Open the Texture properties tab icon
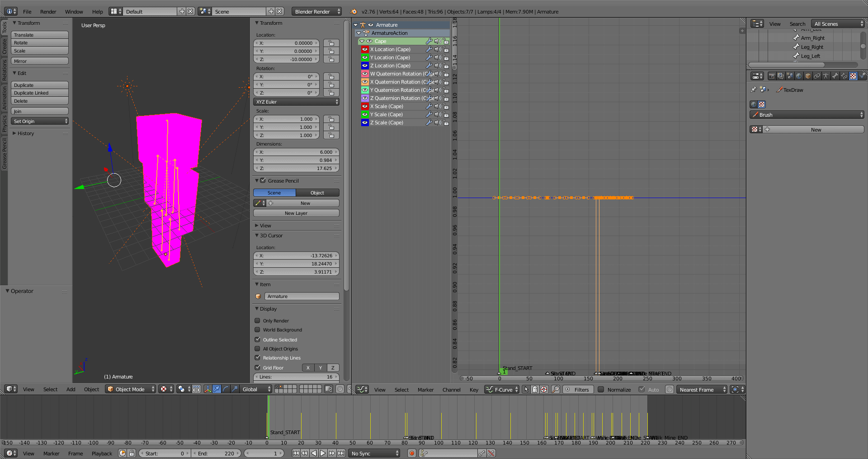This screenshot has height=459, width=868. [853, 76]
